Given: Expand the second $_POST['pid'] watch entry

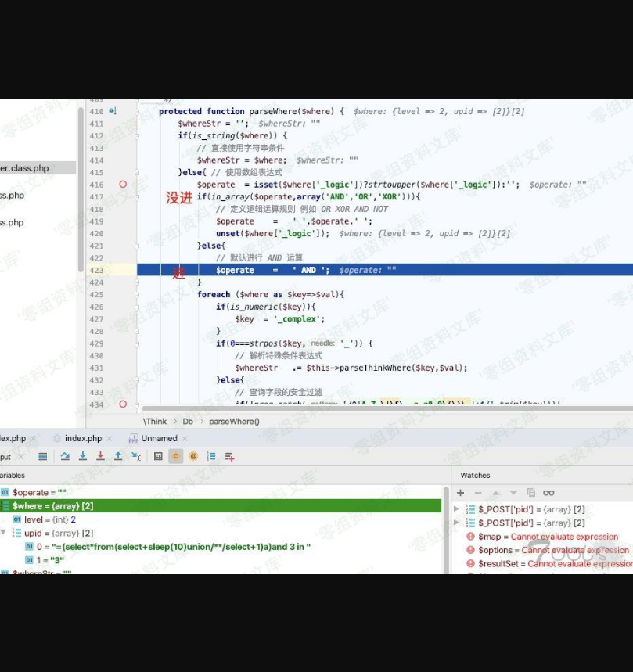Looking at the screenshot, I should [457, 523].
